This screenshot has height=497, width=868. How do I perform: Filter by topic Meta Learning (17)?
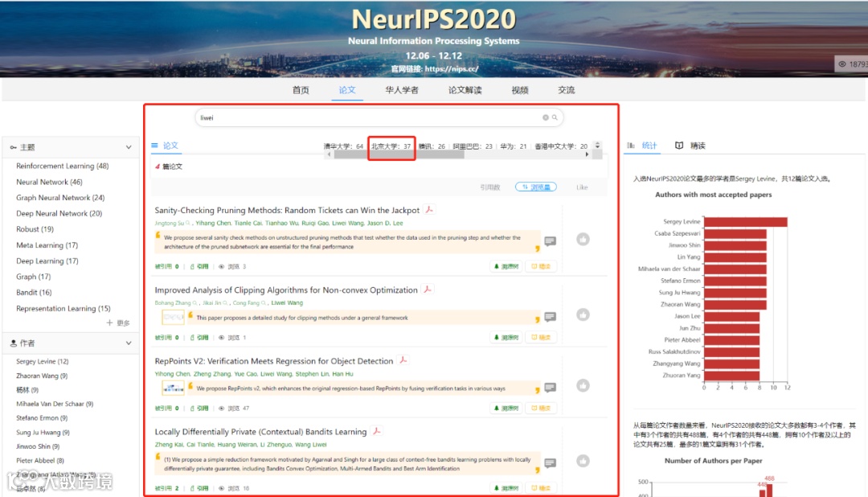(47, 245)
